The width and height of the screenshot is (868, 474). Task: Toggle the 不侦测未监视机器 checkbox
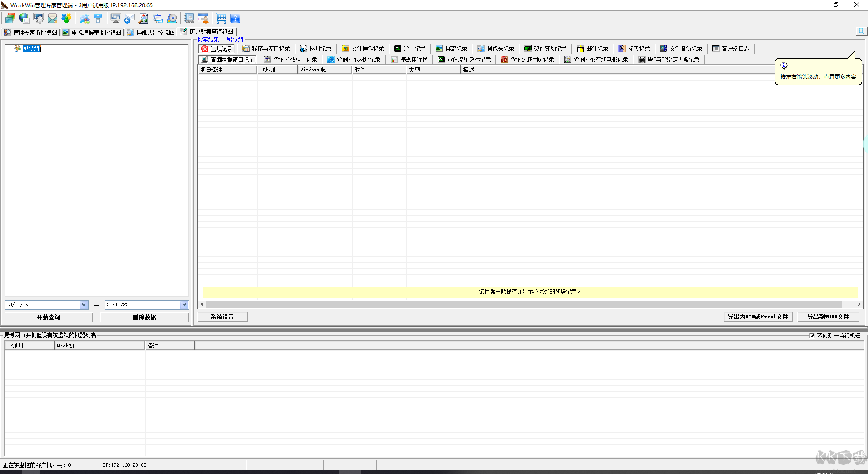click(812, 336)
